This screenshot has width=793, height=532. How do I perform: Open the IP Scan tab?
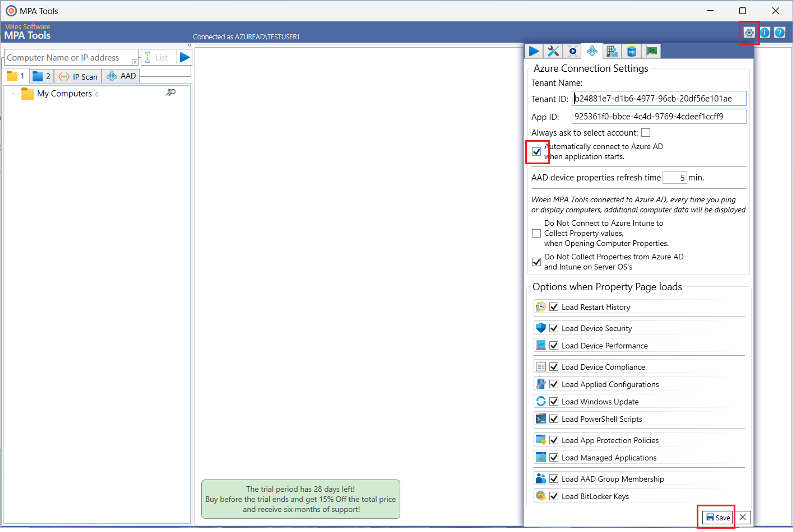click(78, 77)
